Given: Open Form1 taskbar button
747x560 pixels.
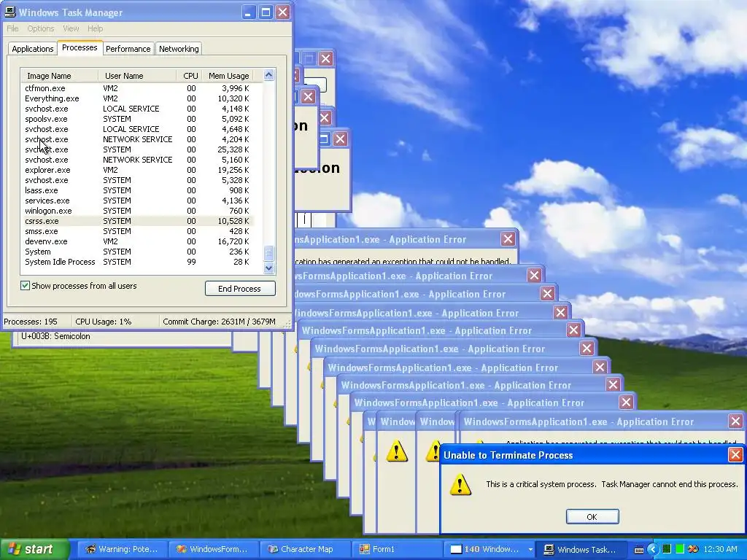Looking at the screenshot, I should coord(398,549).
